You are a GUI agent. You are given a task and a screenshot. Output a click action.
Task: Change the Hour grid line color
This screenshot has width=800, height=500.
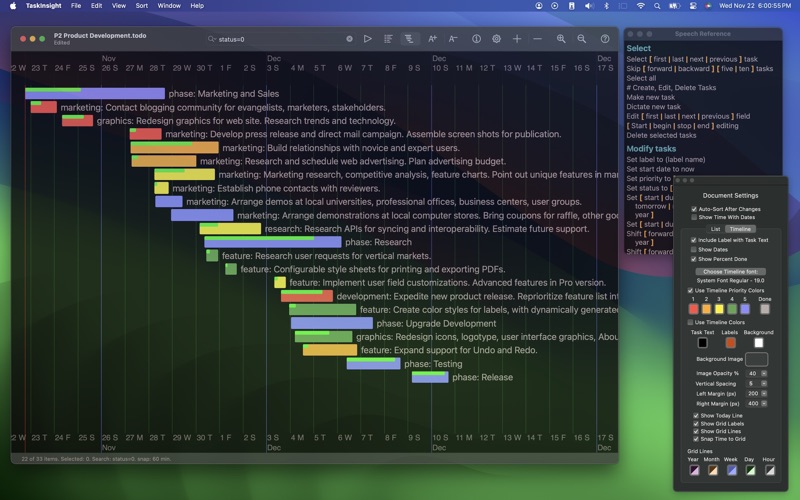pos(769,470)
